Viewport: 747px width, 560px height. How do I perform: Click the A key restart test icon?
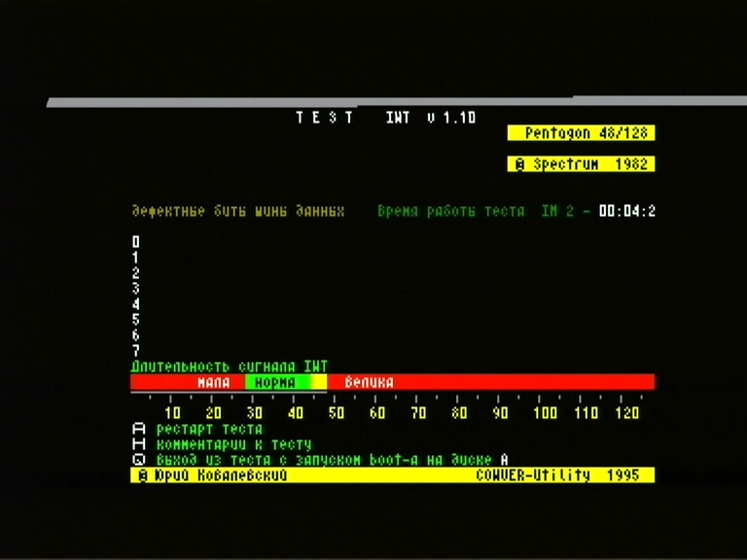click(137, 429)
